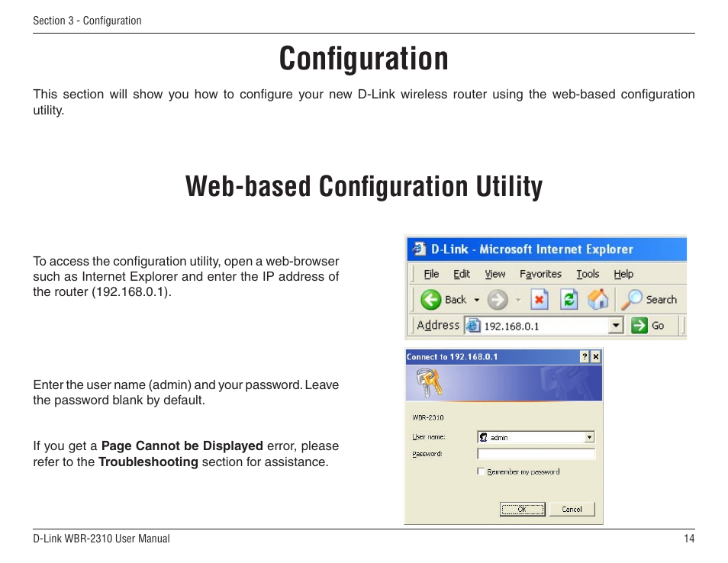Open the Favorites menu
Viewport: 728px width, 563px height.
pyautogui.click(x=540, y=274)
